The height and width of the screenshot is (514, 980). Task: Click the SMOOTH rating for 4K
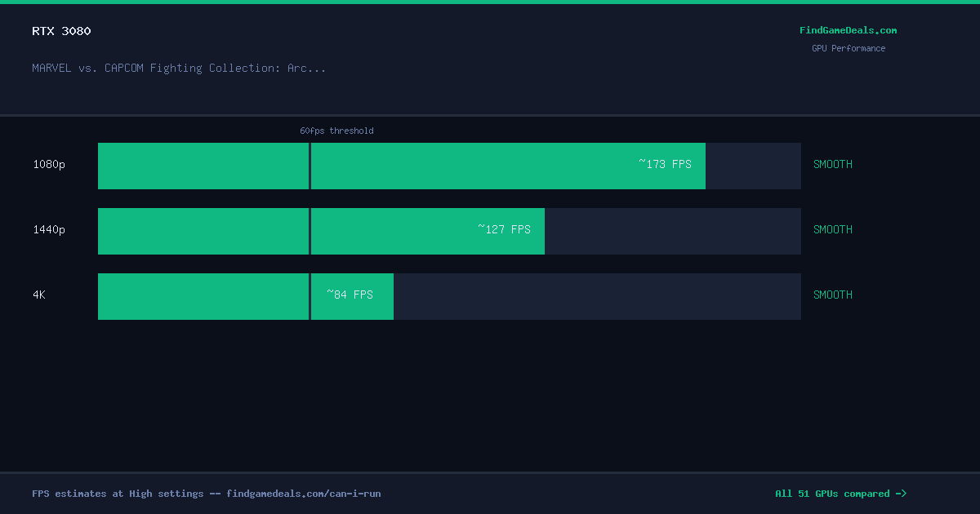coord(833,295)
